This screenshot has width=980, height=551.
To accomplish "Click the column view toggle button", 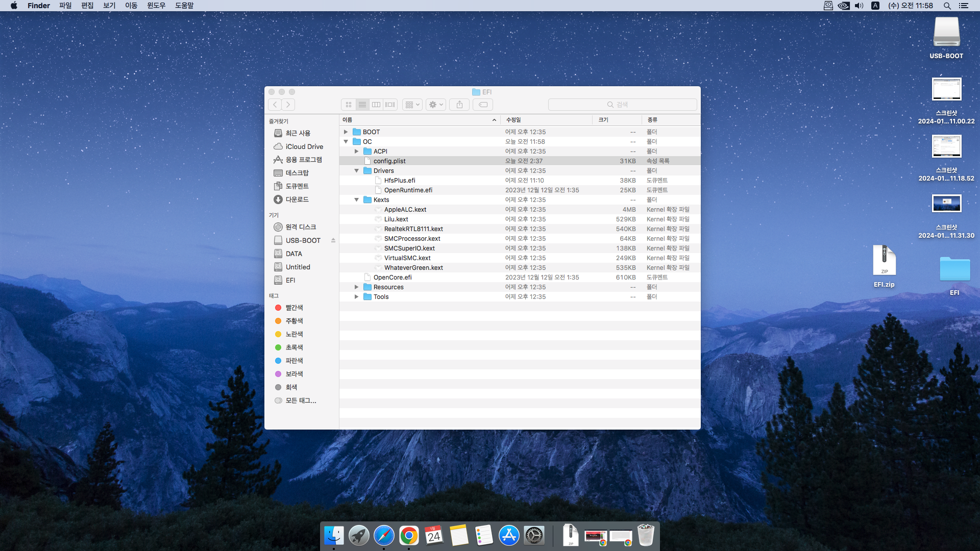I will coord(376,104).
